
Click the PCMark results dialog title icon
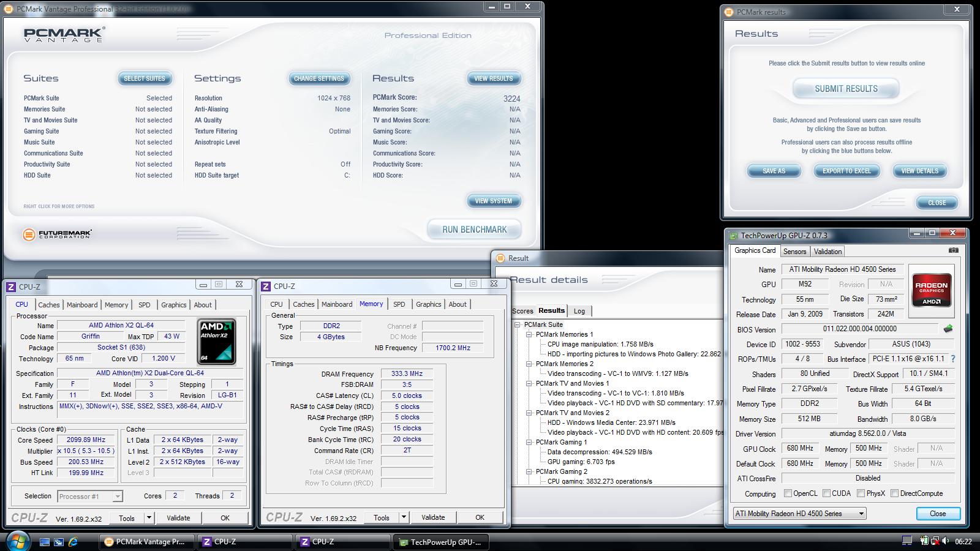[x=729, y=12]
